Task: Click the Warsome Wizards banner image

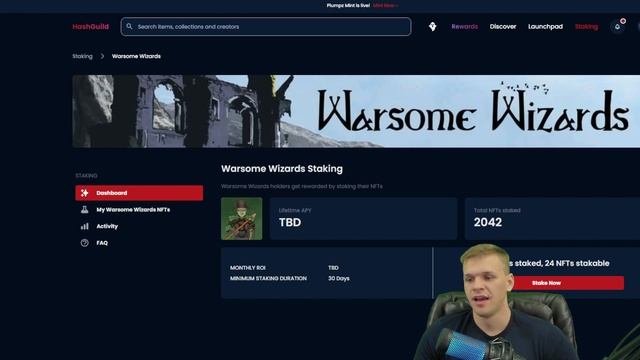Action: [356, 111]
